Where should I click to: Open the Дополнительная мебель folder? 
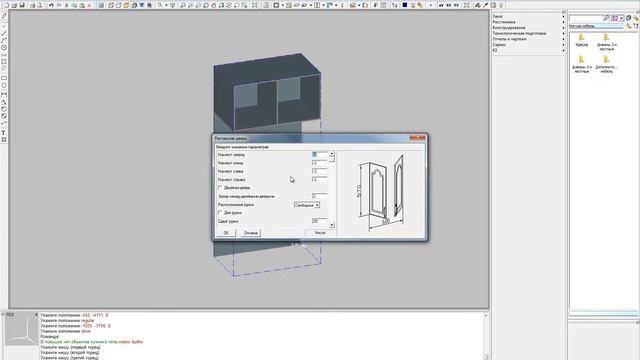607,64
